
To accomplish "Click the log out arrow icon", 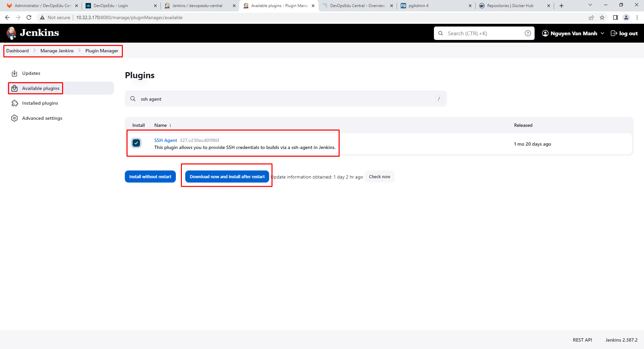I will pos(614,33).
